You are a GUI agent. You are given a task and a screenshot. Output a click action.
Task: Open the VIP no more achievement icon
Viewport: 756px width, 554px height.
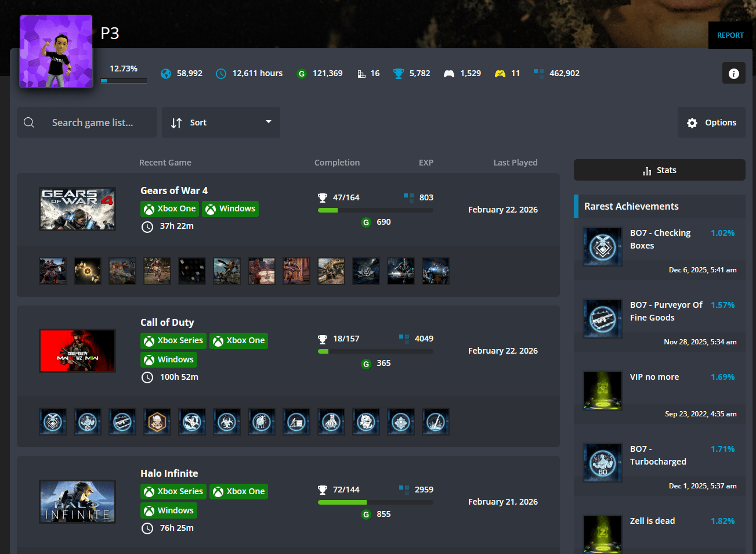602,391
